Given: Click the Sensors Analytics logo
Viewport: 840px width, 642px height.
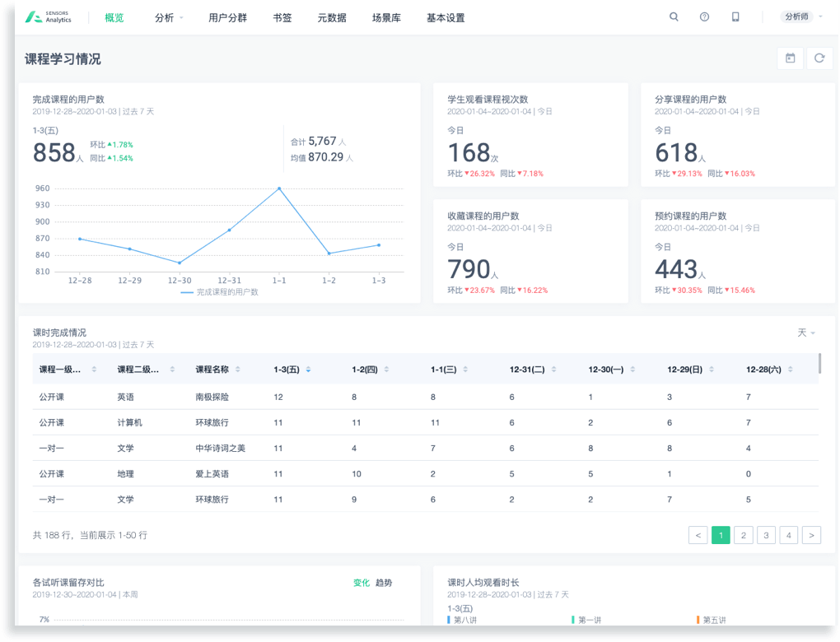Looking at the screenshot, I should coord(49,17).
